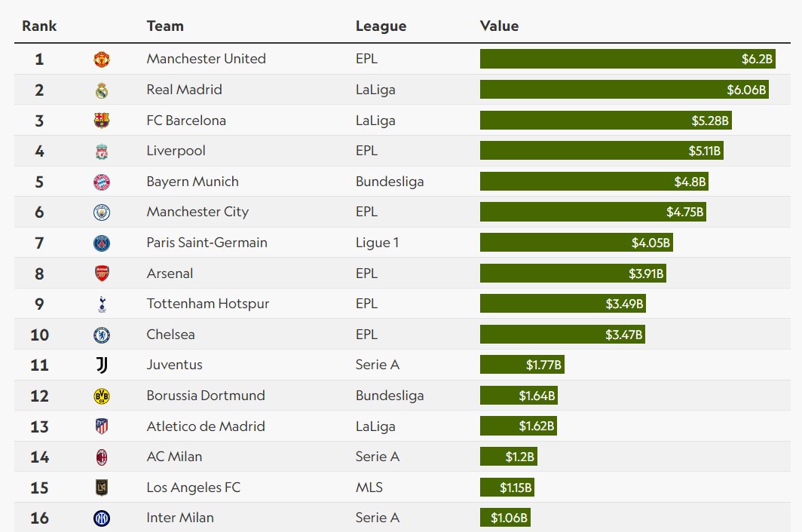This screenshot has width=802, height=532.
Task: Click the Real Madrid crest icon
Action: (x=102, y=90)
